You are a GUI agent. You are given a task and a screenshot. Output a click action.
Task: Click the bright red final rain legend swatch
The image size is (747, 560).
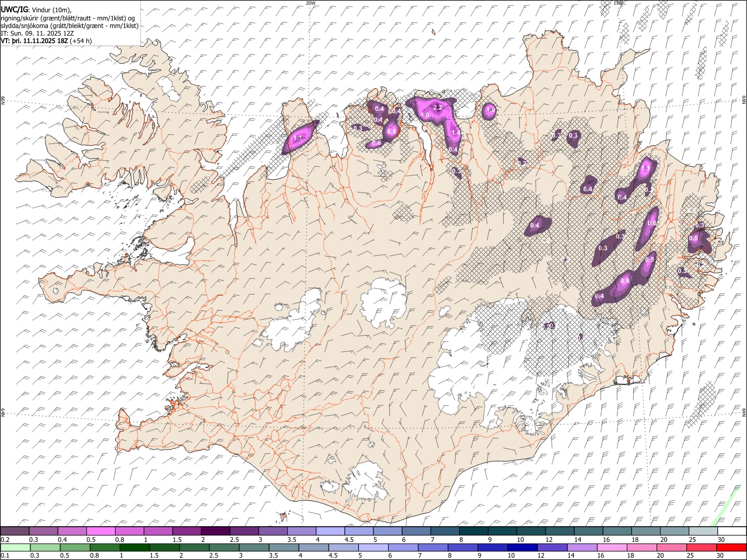click(731, 547)
